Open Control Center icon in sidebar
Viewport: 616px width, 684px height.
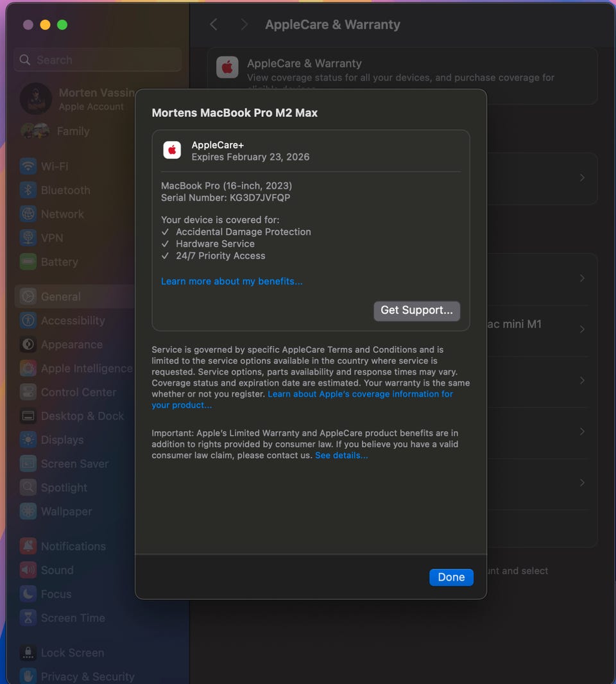28,392
